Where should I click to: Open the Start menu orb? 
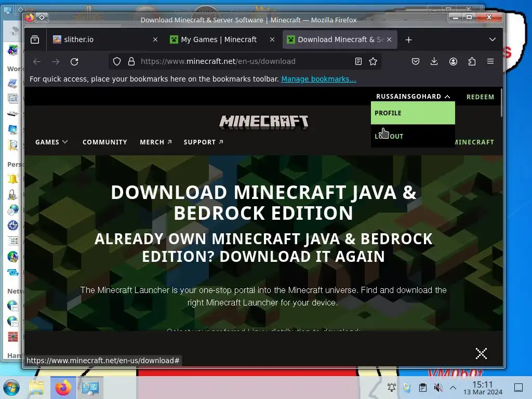11,388
